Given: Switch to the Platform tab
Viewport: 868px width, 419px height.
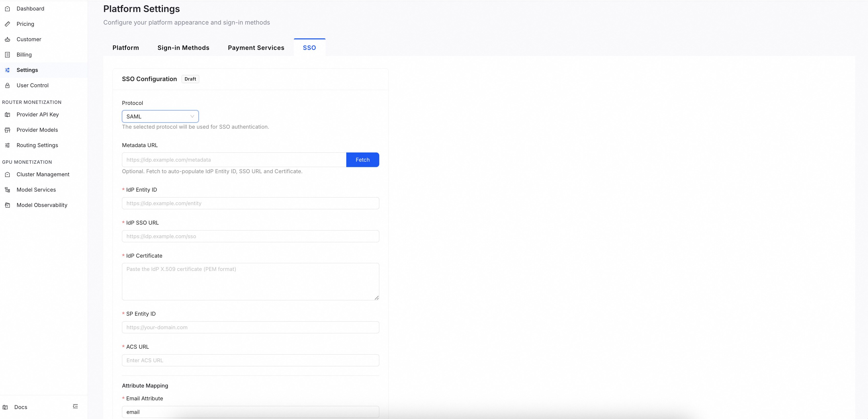Looking at the screenshot, I should pos(126,48).
